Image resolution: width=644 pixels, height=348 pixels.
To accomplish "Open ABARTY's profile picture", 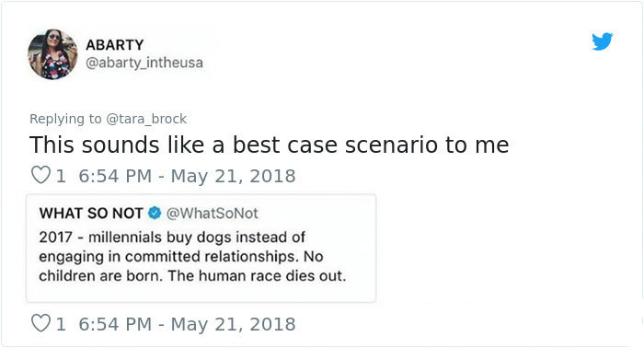I will coord(52,53).
